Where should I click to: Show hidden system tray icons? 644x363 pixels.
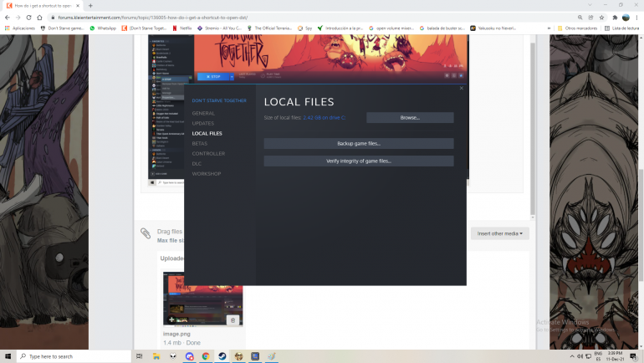pyautogui.click(x=572, y=356)
